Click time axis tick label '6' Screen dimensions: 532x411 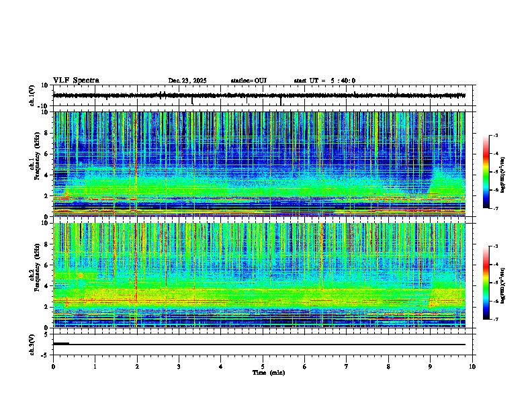pos(304,367)
